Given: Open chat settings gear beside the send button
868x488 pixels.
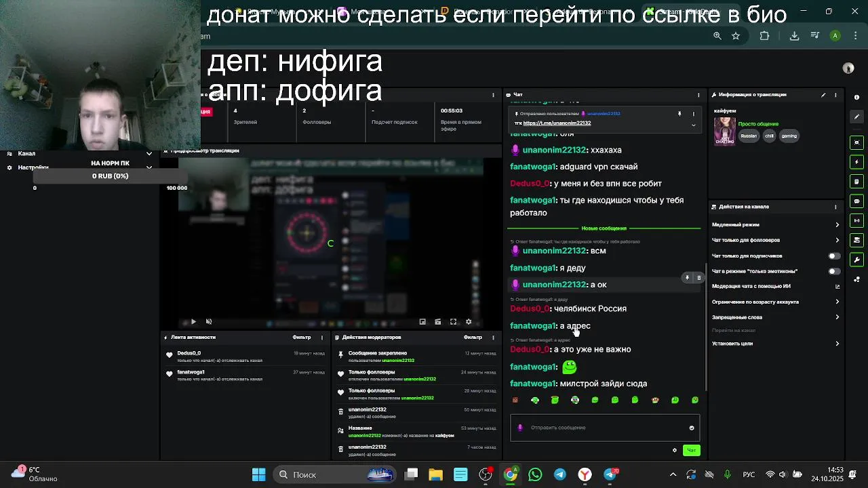Looking at the screenshot, I should 674,450.
